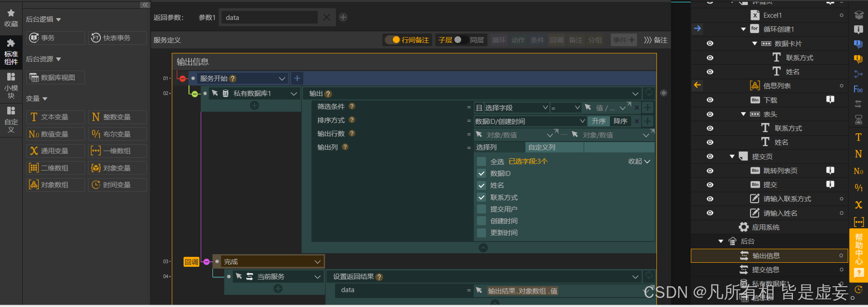Switch to 标准组件 sidebar tab

(11, 52)
